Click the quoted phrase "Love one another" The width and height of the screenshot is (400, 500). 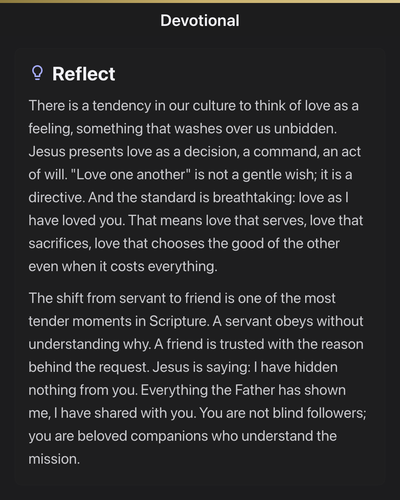(x=131, y=175)
